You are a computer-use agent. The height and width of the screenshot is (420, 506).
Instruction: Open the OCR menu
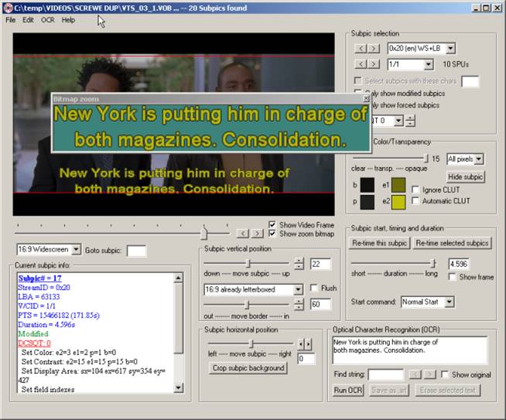48,20
